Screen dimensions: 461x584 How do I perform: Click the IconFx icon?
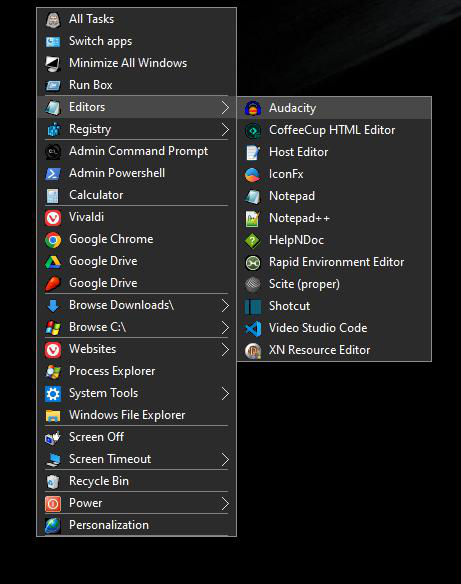(253, 174)
